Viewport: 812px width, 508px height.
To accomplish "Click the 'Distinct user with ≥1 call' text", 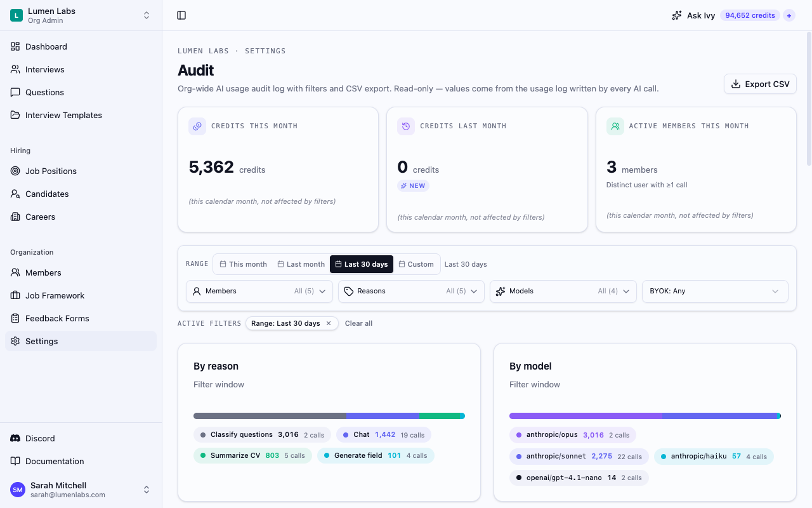I will coord(647,185).
